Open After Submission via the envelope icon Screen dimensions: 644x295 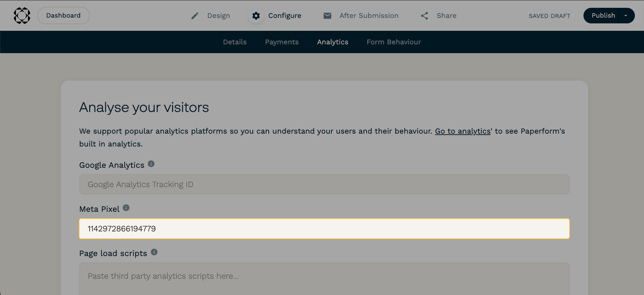(327, 15)
